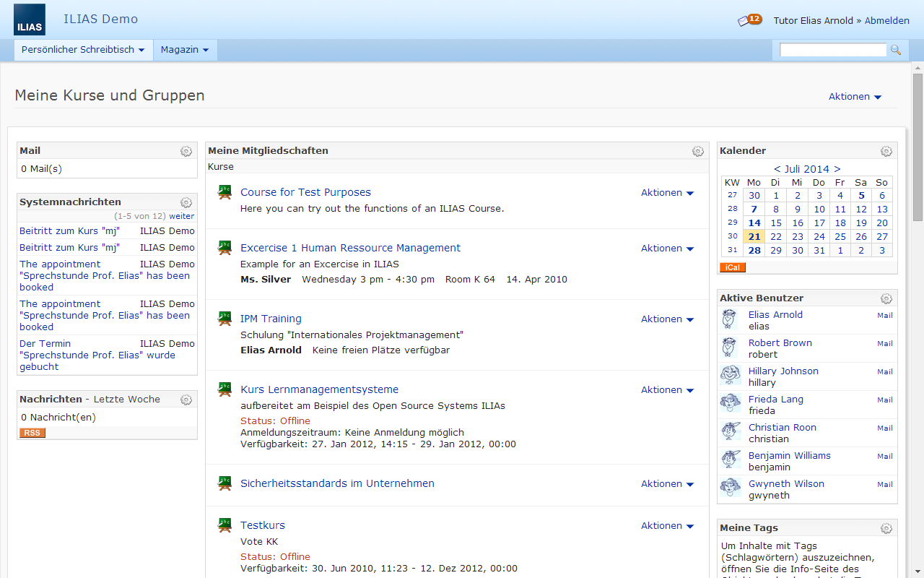Open settings gear of Kalender block
This screenshot has width=924, height=578.
(x=886, y=151)
